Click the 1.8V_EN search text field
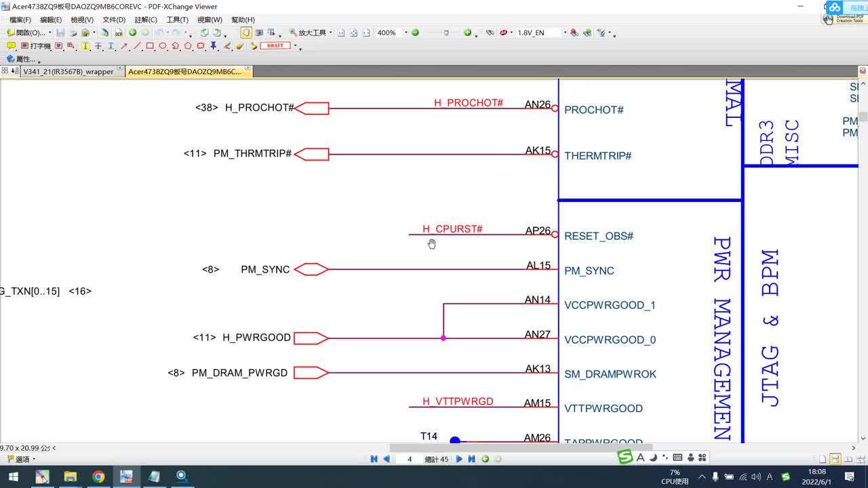This screenshot has height=488, width=868. pos(539,33)
